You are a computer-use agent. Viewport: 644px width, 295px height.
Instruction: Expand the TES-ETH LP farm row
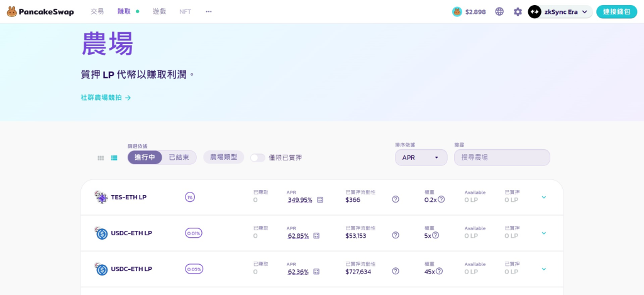[543, 197]
